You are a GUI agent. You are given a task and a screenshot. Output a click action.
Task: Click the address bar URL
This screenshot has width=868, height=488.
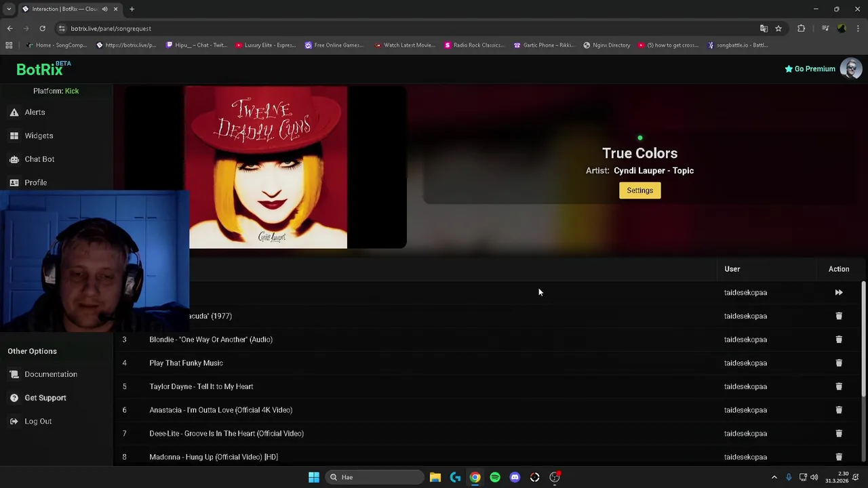111,28
